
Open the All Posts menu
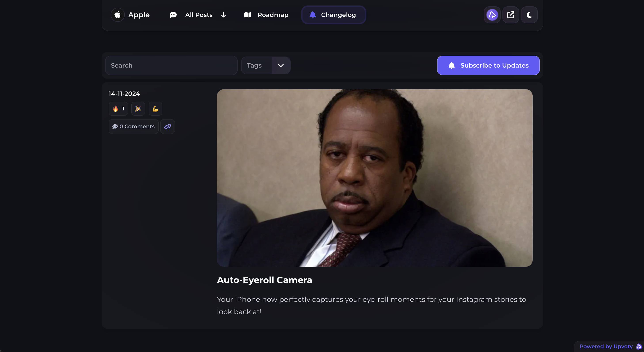pyautogui.click(x=199, y=15)
